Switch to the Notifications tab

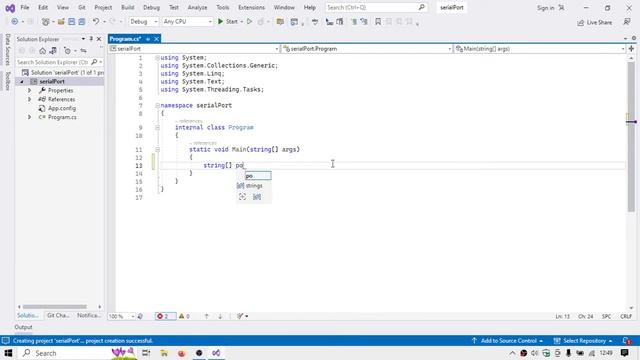coord(89,316)
